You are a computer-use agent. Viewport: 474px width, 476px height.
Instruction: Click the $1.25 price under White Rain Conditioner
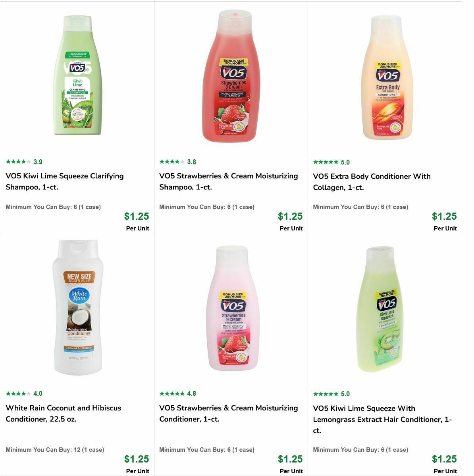pyautogui.click(x=137, y=459)
